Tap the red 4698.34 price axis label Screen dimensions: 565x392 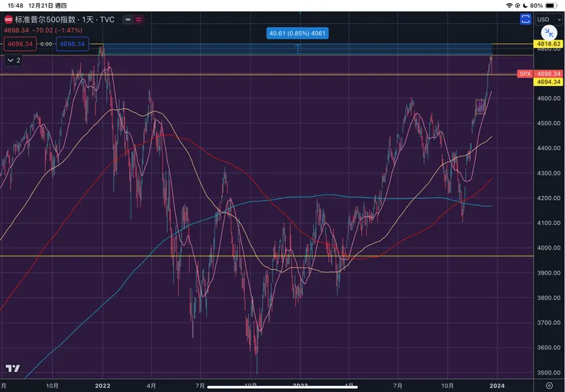548,73
